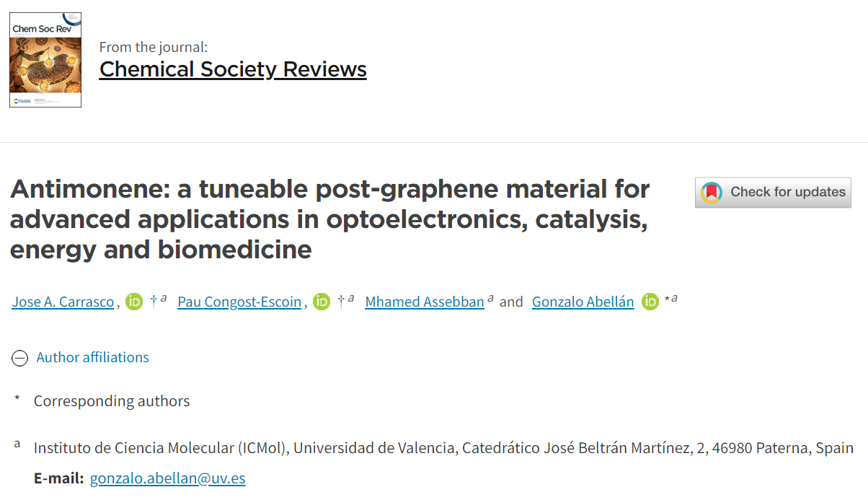The height and width of the screenshot is (500, 868).
Task: Open author link Gonzalo Abellán
Action: (583, 302)
